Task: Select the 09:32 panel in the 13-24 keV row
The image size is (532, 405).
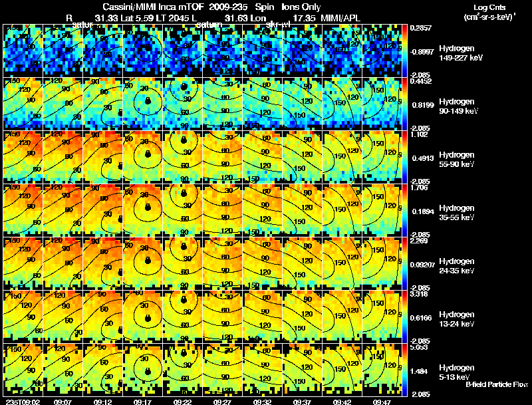Action: [263, 317]
